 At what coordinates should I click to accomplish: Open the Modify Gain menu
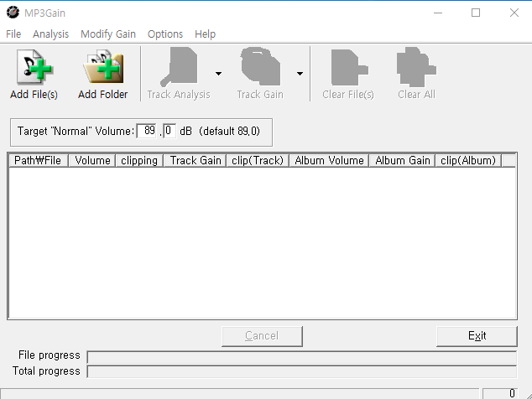pos(108,34)
